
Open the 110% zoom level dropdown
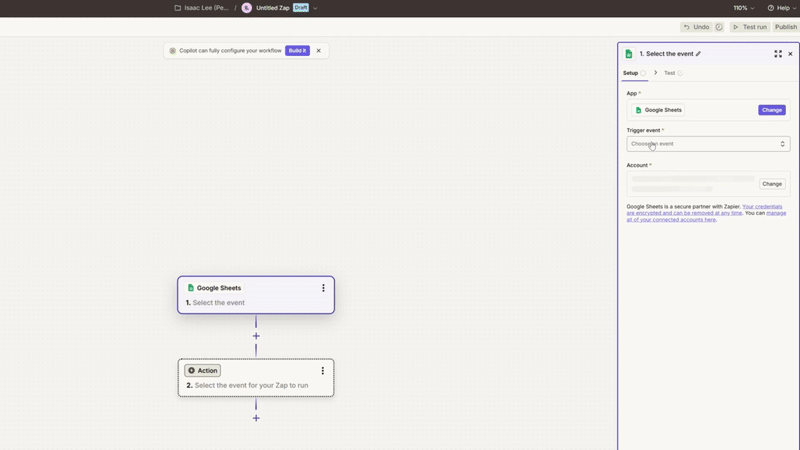[744, 8]
